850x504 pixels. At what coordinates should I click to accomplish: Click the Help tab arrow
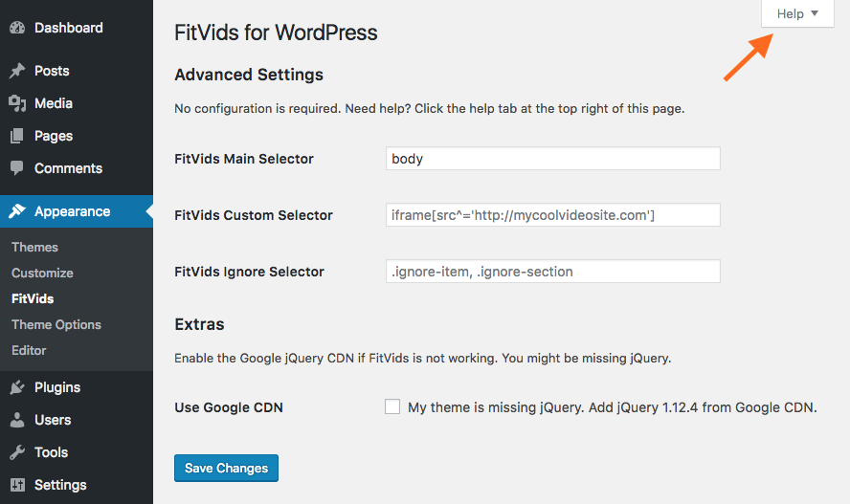coord(815,13)
